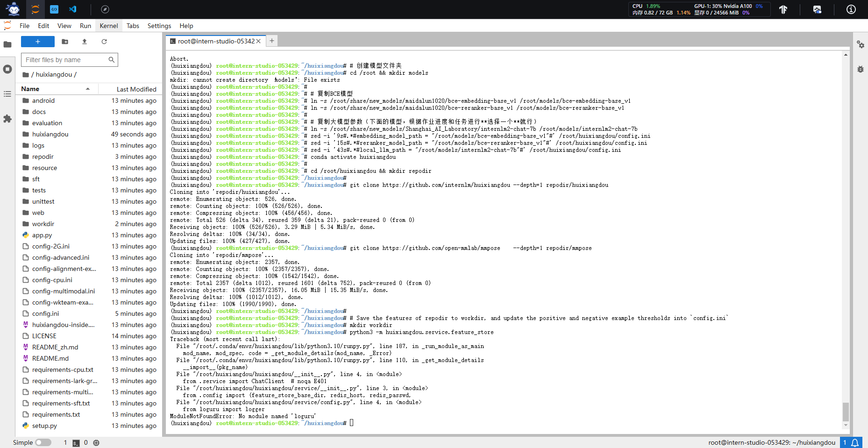Select the requirements.txt file
Screen dimensions: 868x448
click(89, 414)
